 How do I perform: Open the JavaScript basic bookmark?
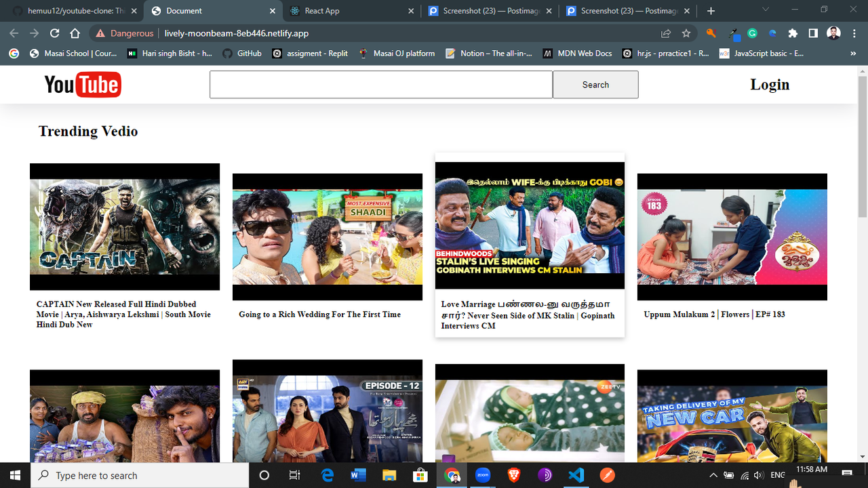[x=762, y=54]
